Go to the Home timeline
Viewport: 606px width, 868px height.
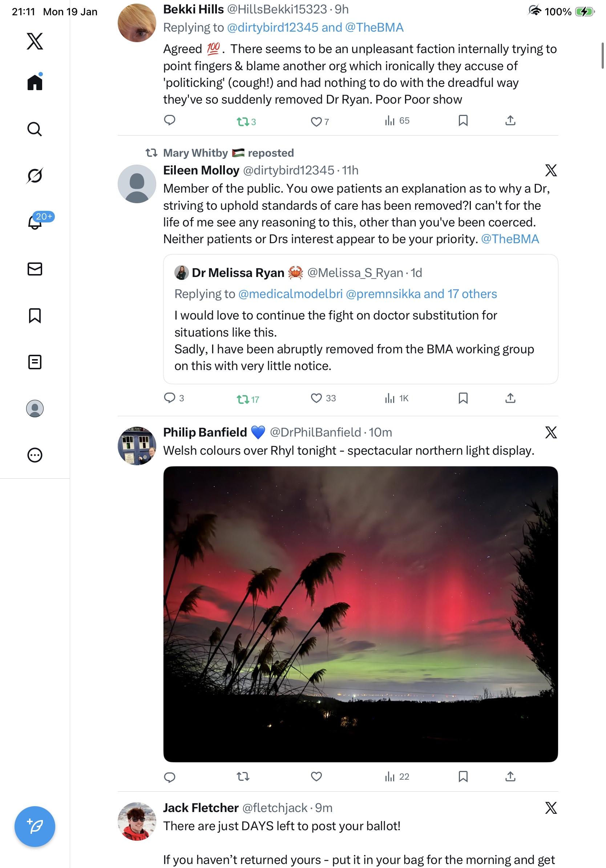[x=35, y=82]
